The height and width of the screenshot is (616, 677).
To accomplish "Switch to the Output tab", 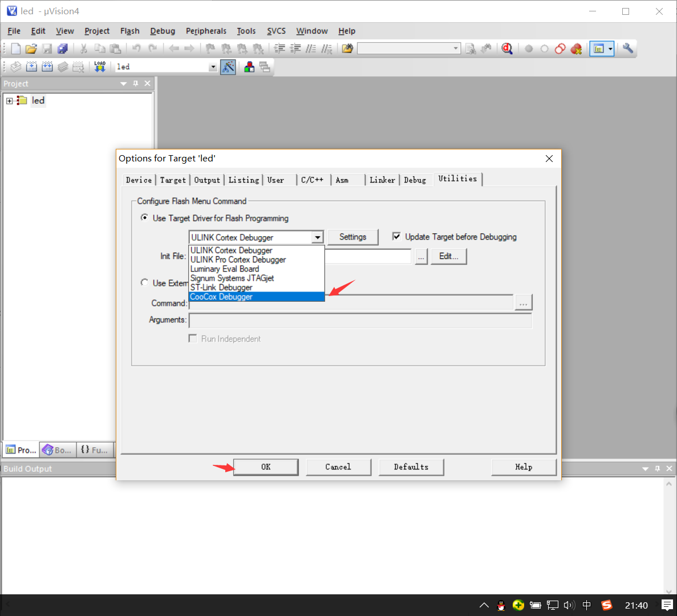I will point(207,180).
